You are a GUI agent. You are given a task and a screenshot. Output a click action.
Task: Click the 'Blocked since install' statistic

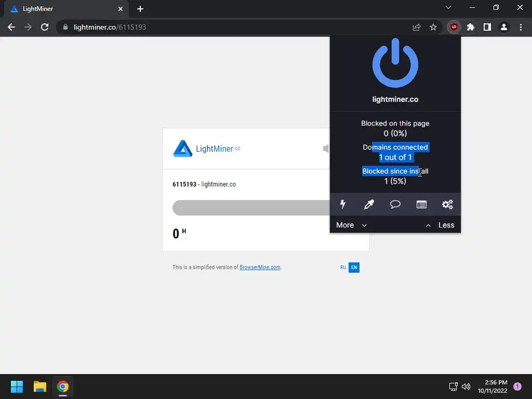pos(395,176)
